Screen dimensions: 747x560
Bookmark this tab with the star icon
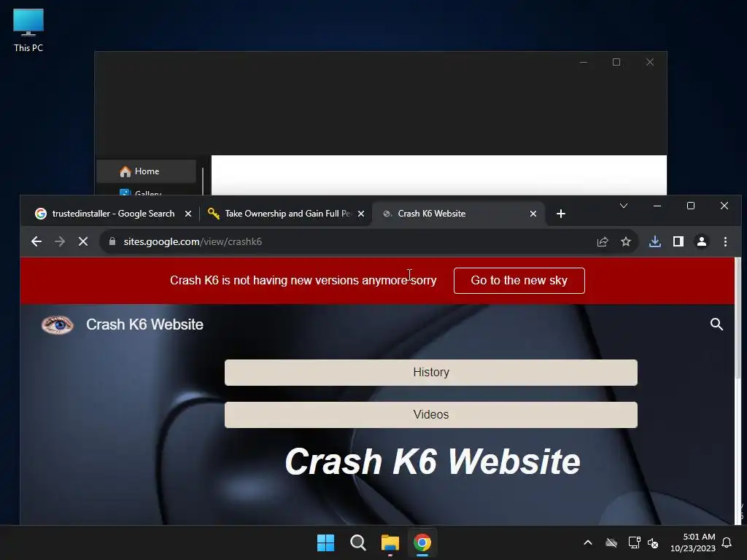626,241
